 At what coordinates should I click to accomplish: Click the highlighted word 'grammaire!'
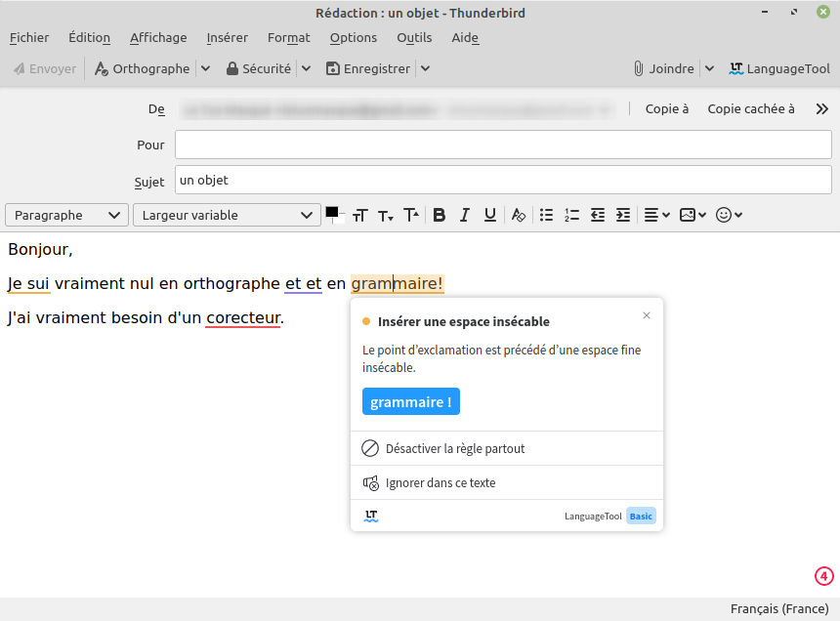[x=397, y=284]
